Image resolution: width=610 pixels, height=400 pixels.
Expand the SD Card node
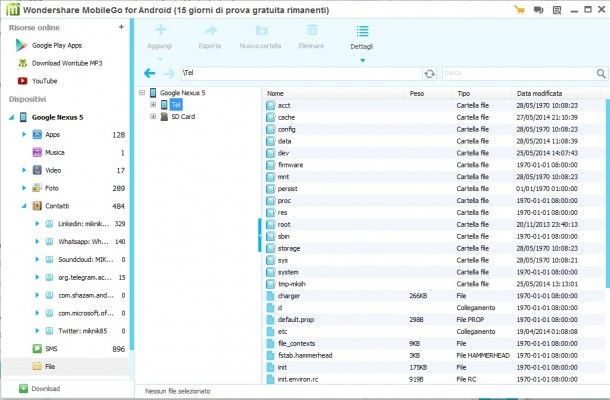pyautogui.click(x=153, y=116)
